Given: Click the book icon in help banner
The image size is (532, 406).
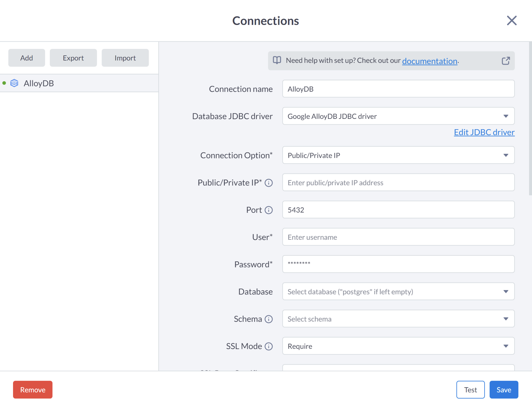Looking at the screenshot, I should 277,60.
